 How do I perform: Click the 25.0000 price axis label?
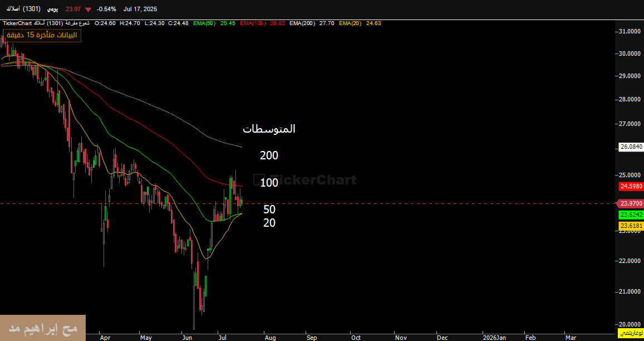(x=630, y=175)
